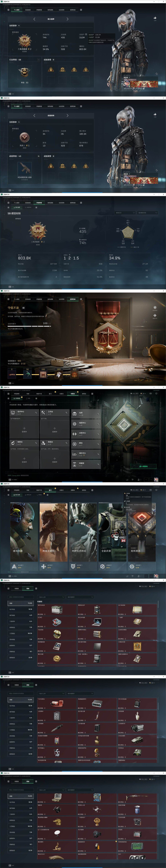Open the 成就徽章 settings in 烽火地带 window
This screenshot has width=166, height=868.
53,60
